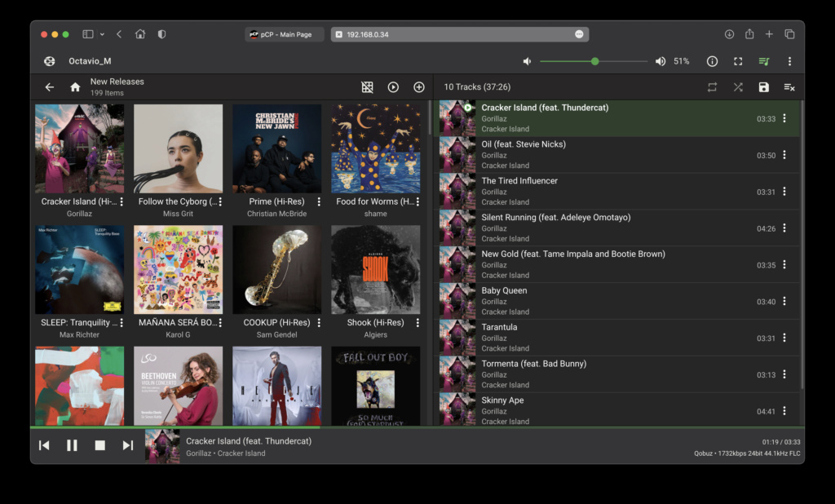Open the Fall Out Boy album cover
835x504 pixels.
click(375, 386)
